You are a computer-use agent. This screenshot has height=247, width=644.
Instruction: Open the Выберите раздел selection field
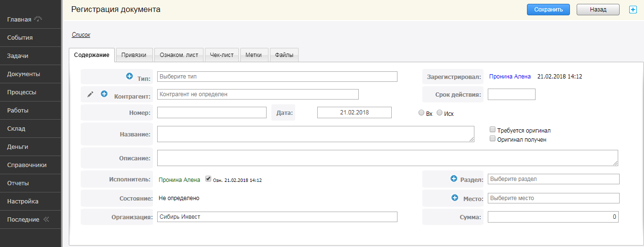tap(553, 179)
